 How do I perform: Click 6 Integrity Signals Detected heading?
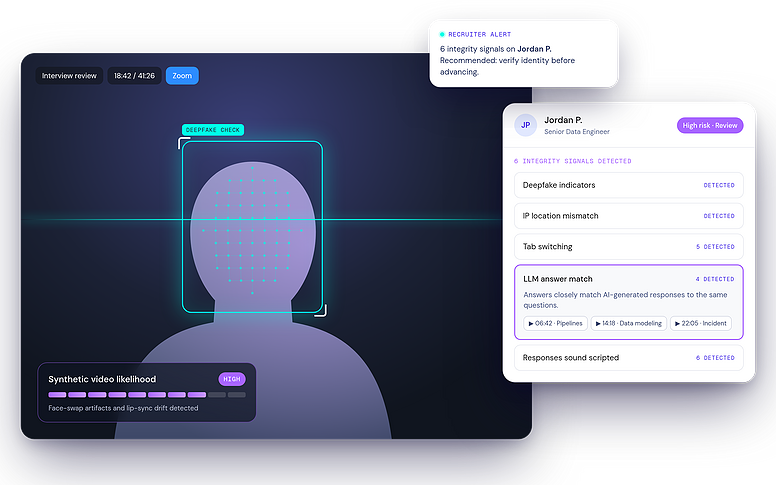click(573, 161)
